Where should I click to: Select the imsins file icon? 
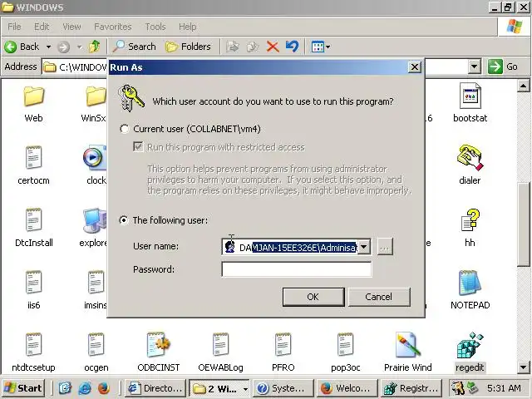point(96,283)
